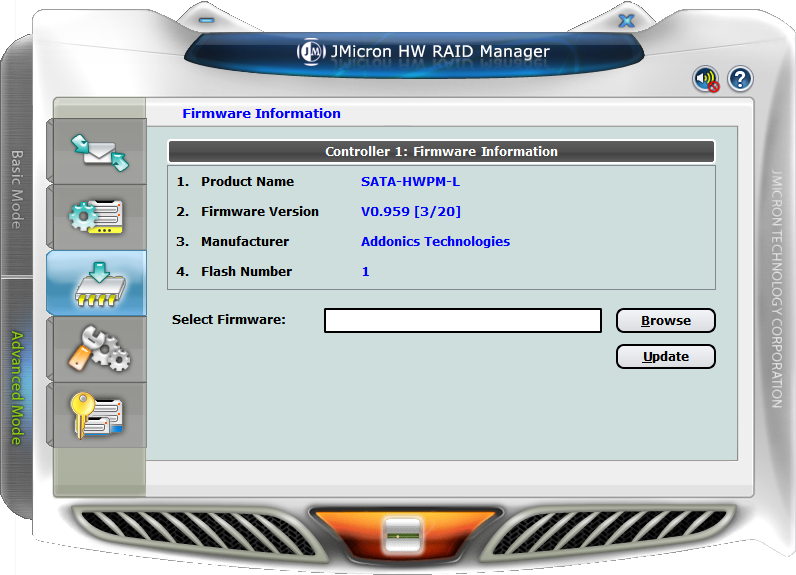Focus the Select Firmware path field
The width and height of the screenshot is (796, 575).
click(462, 321)
